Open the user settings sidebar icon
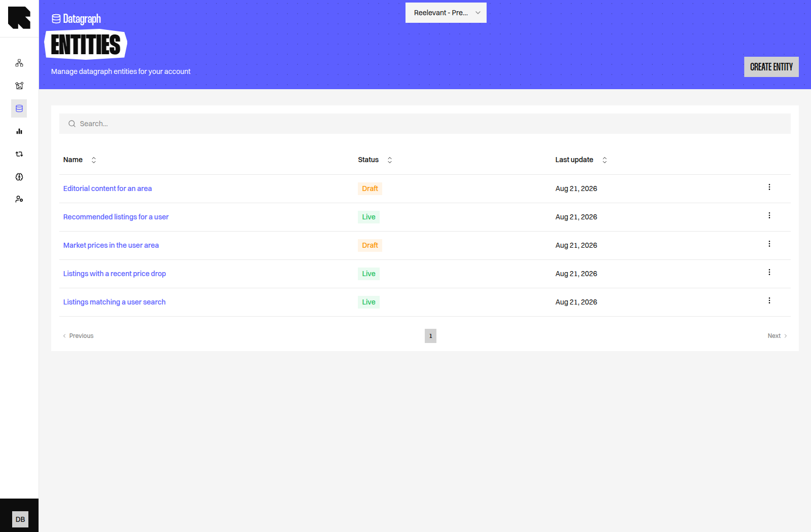811x532 pixels. (19, 199)
